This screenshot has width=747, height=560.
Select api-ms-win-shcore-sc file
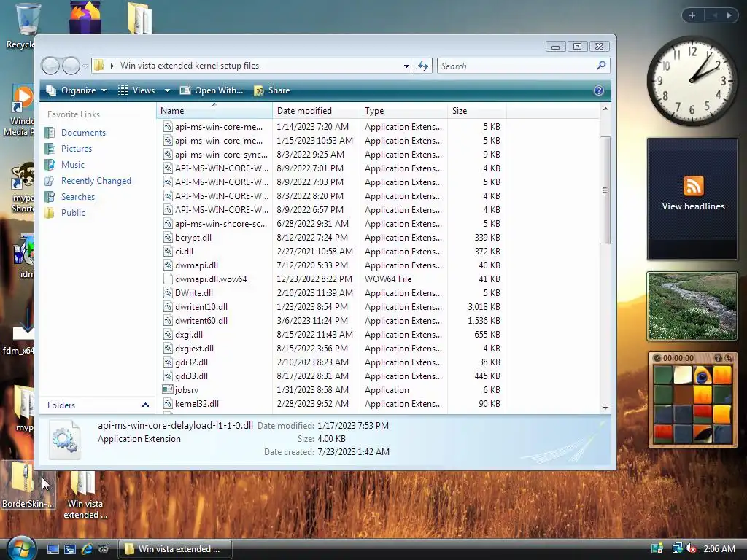point(221,224)
